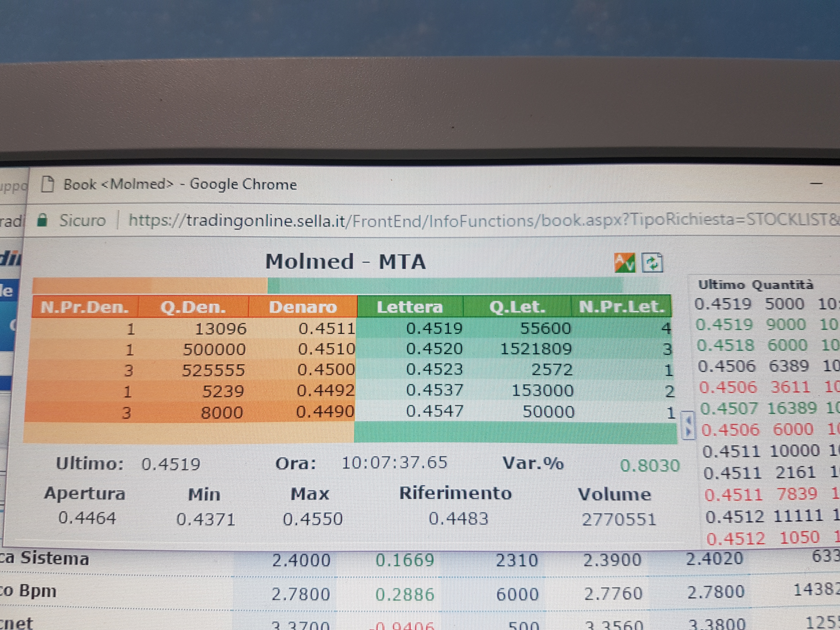Screen dimensions: 840x630
Task: Click bid price 0.4500
Action: point(326,370)
